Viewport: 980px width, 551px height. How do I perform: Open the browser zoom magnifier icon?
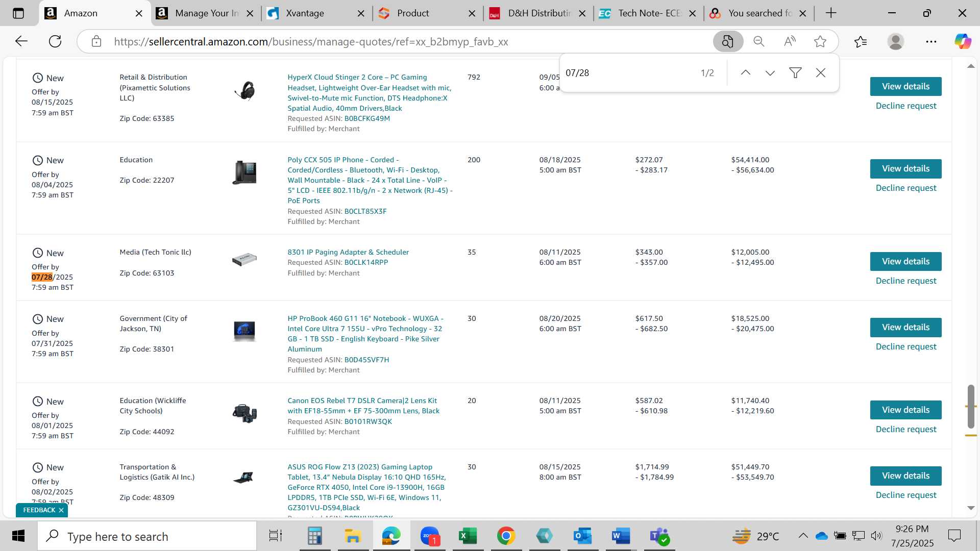pos(759,41)
